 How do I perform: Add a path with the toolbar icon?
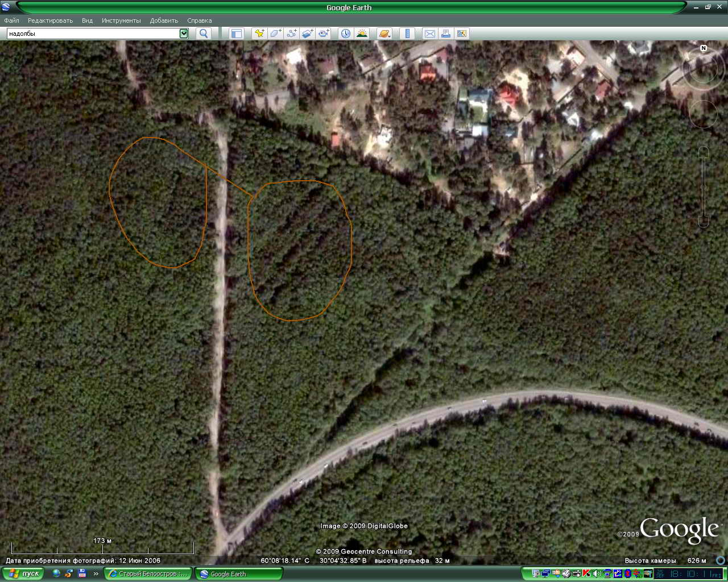[292, 34]
